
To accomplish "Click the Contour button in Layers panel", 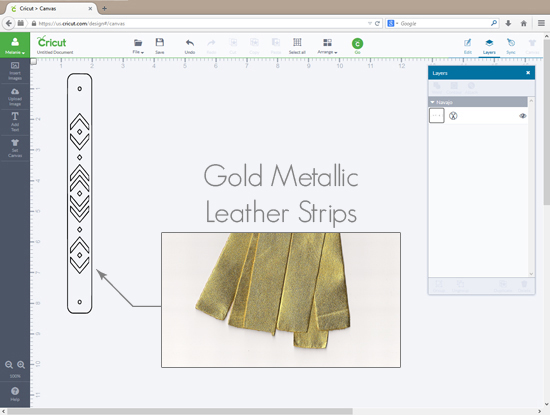I will coord(454,88).
